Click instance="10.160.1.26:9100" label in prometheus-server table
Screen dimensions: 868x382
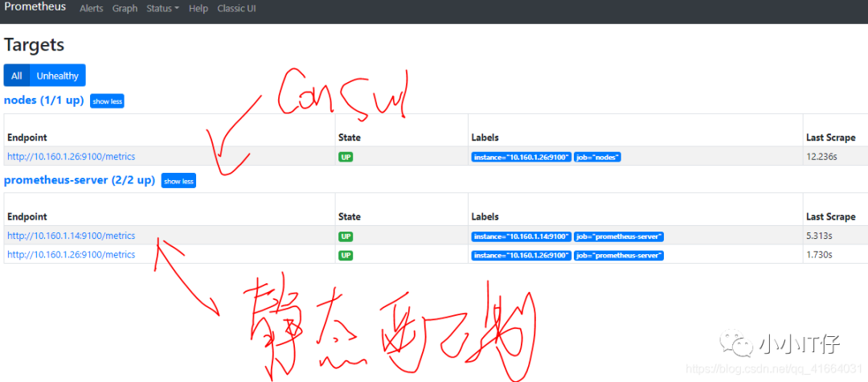522,255
